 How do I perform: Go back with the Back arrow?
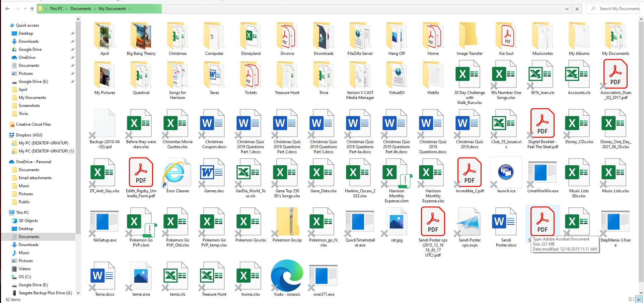coord(7,9)
